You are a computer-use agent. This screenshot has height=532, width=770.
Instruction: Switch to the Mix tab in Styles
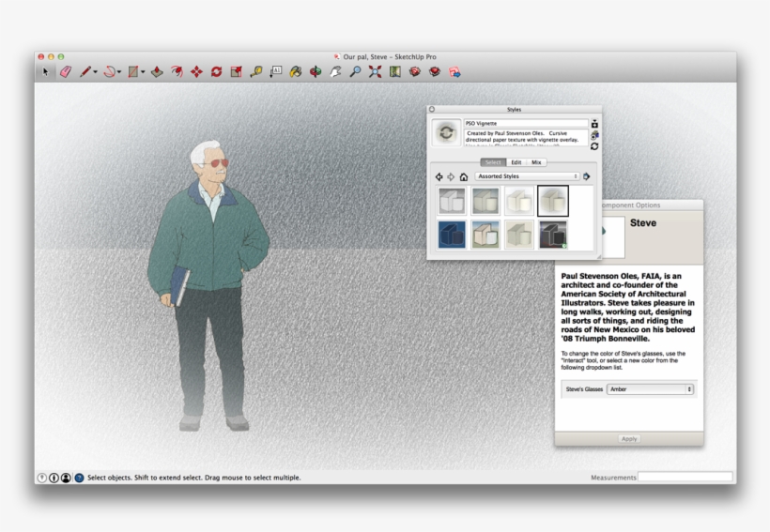536,162
